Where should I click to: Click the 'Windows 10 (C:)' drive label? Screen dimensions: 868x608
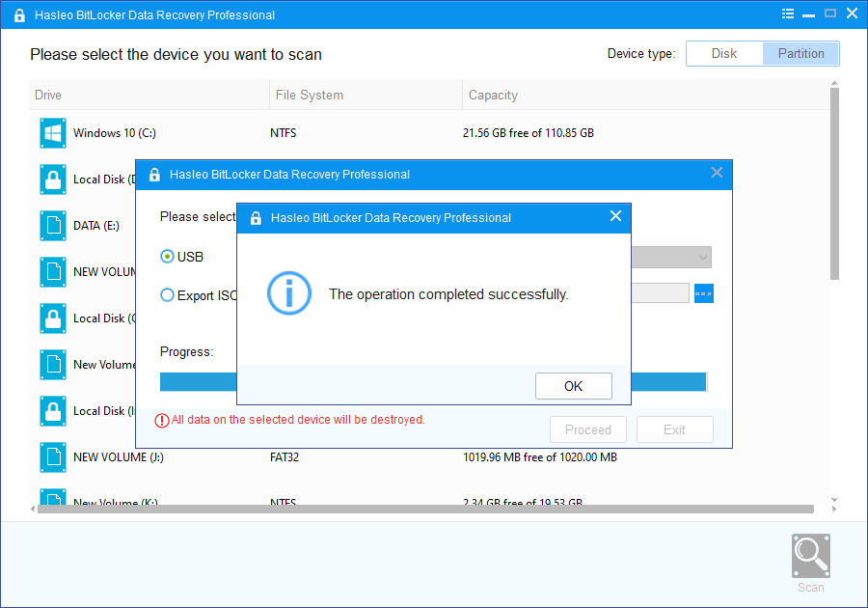coord(115,133)
